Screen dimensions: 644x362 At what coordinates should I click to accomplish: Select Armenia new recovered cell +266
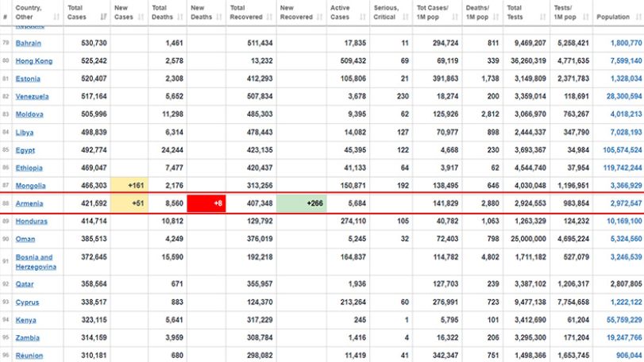pos(302,203)
